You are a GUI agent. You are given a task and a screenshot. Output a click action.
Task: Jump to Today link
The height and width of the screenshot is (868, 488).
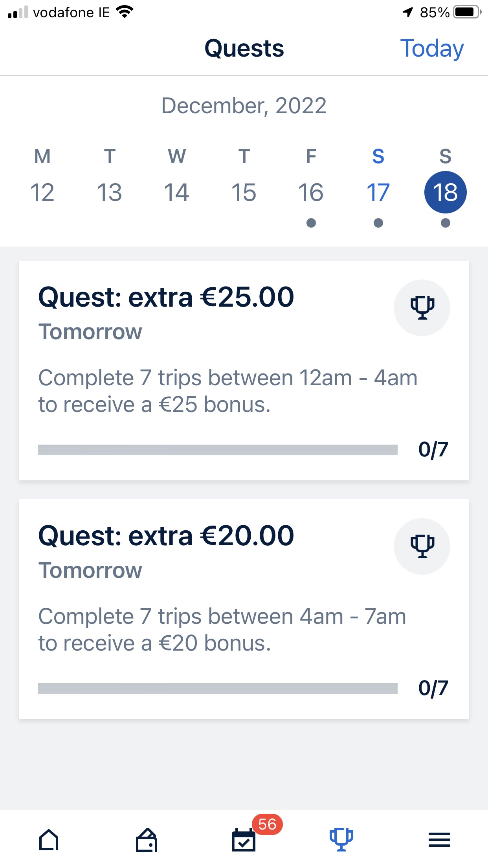(431, 49)
